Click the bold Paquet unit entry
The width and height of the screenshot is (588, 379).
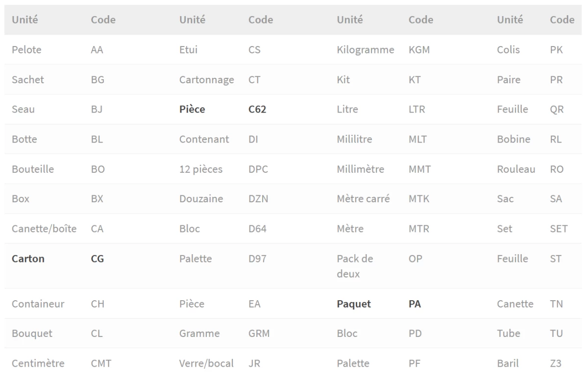click(354, 304)
